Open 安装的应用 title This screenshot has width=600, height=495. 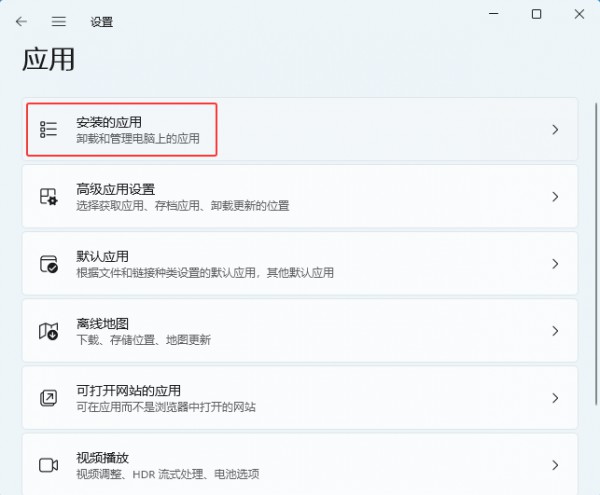pos(109,122)
